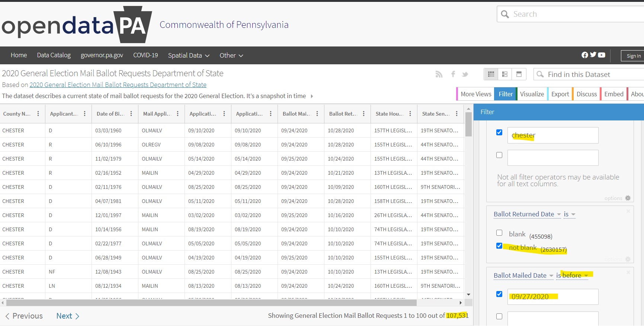Open the 'Based on' dataset source link
644x326 pixels.
tap(118, 85)
